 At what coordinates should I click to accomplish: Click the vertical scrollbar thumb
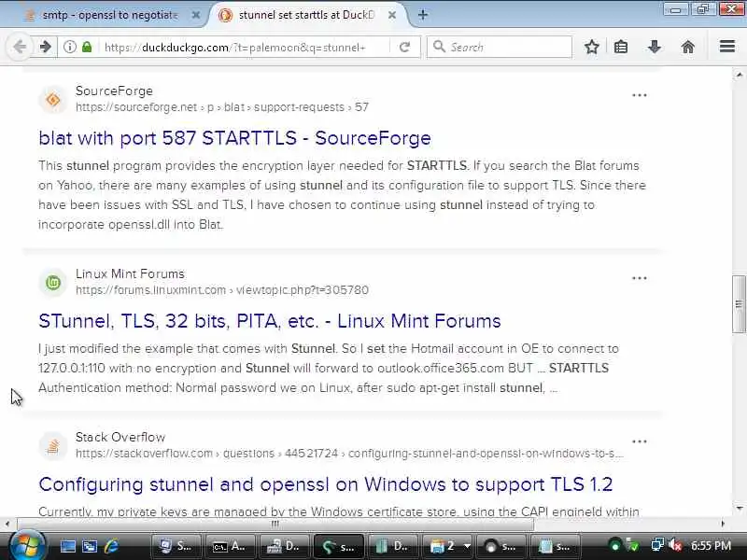(x=739, y=304)
